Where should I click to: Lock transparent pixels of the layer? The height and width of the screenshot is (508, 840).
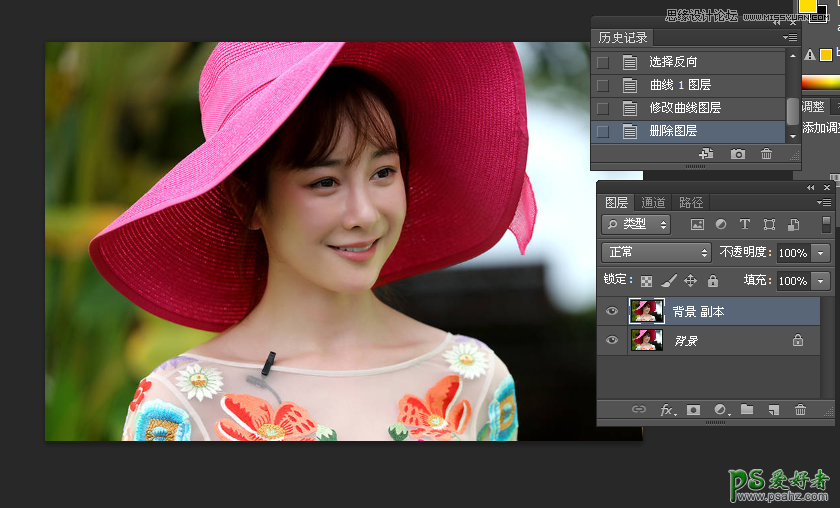(647, 282)
